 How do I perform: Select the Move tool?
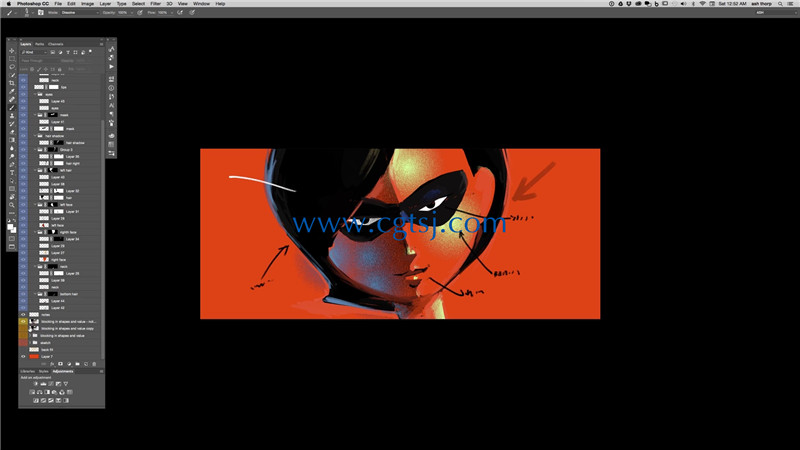(12, 51)
